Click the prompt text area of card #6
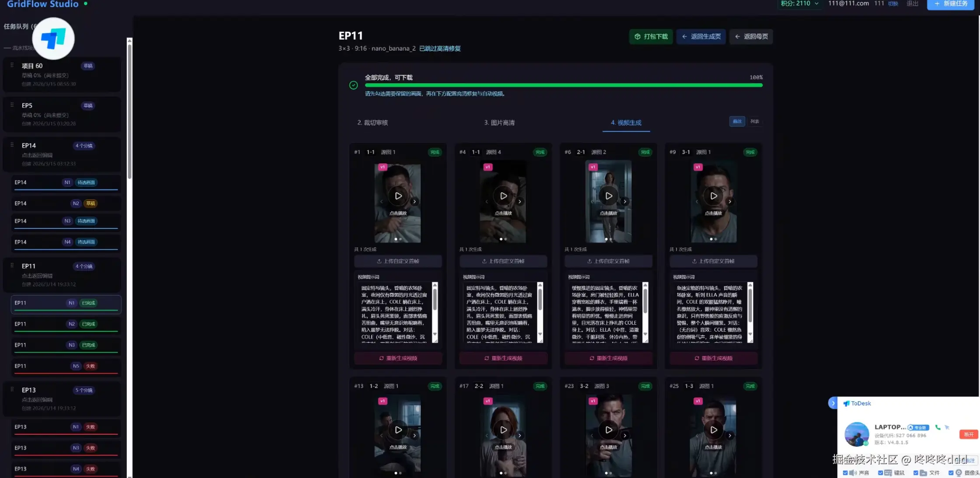The width and height of the screenshot is (980, 478). pyautogui.click(x=605, y=312)
